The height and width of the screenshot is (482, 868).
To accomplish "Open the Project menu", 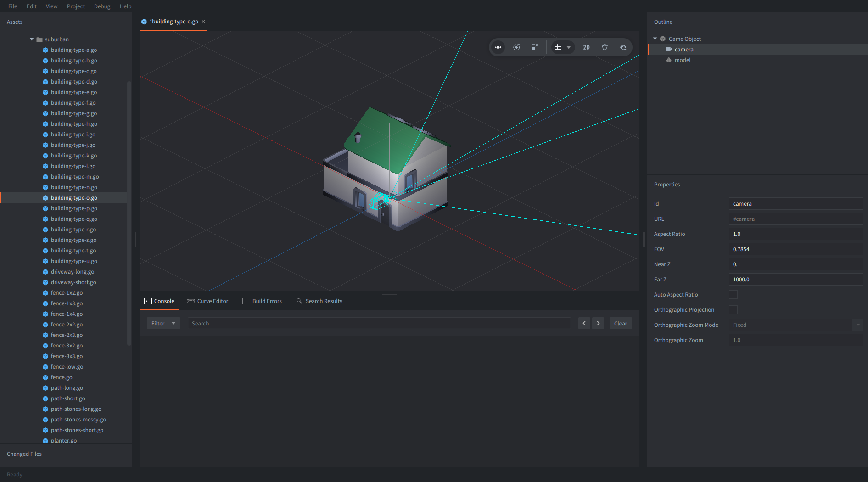I will coord(76,6).
